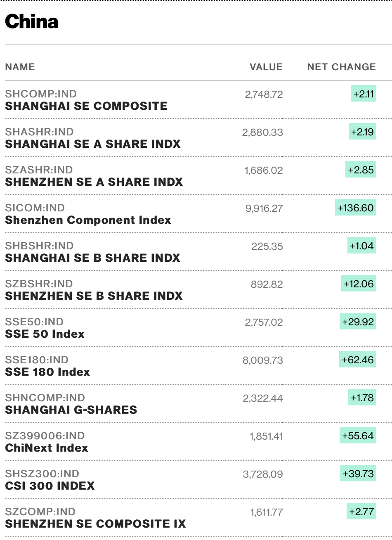The width and height of the screenshot is (392, 540).
Task: Open the ChiNext Index link
Action: coord(47,448)
